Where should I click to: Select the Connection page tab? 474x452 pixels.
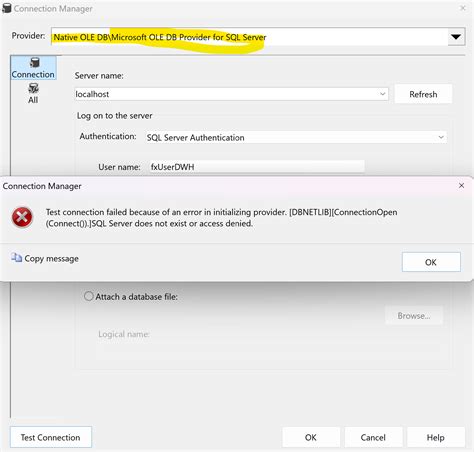(33, 68)
